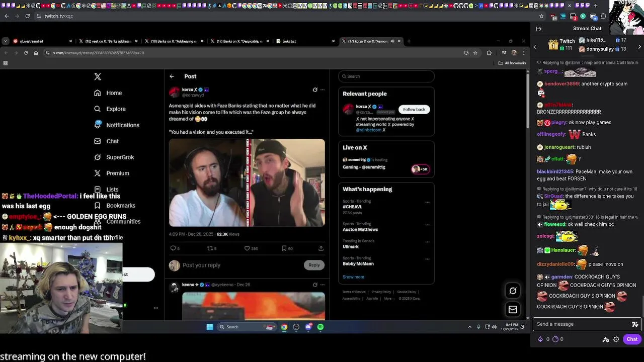The width and height of the screenshot is (644, 362).
Task: Open the Asmongold Faze Banks video thumbnail
Action: (247, 183)
